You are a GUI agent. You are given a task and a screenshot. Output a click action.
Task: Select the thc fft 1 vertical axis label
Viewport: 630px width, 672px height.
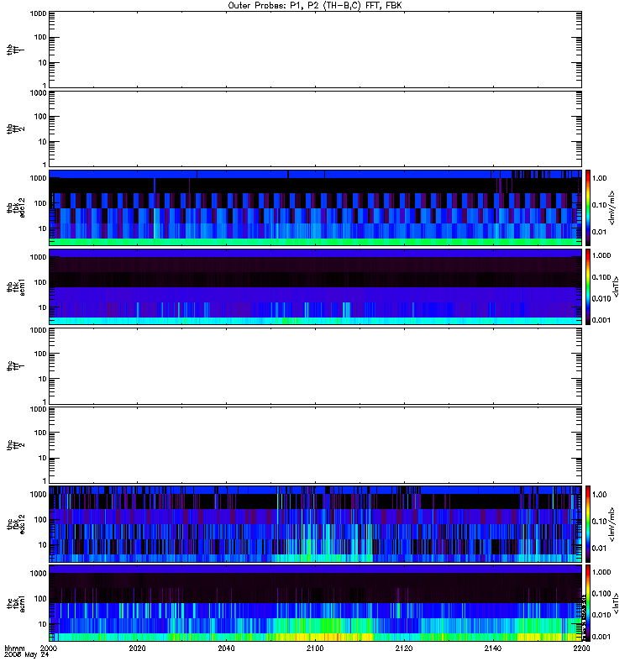pos(15,366)
